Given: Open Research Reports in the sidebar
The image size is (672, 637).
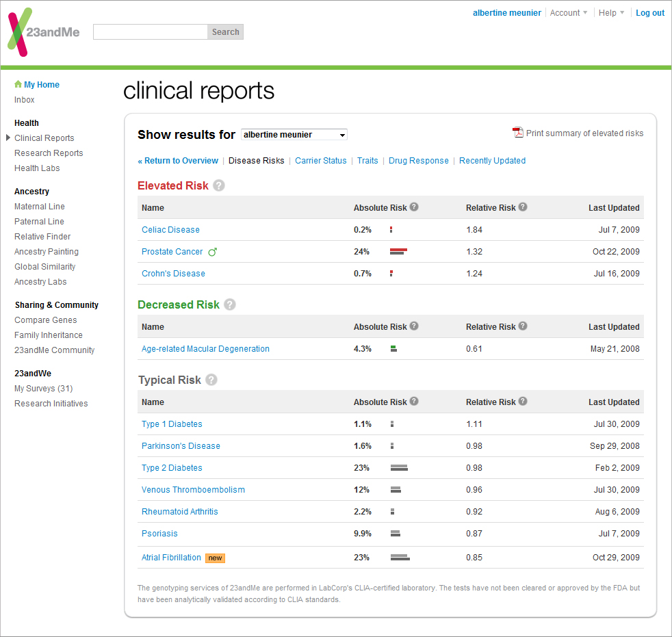Looking at the screenshot, I should click(49, 153).
